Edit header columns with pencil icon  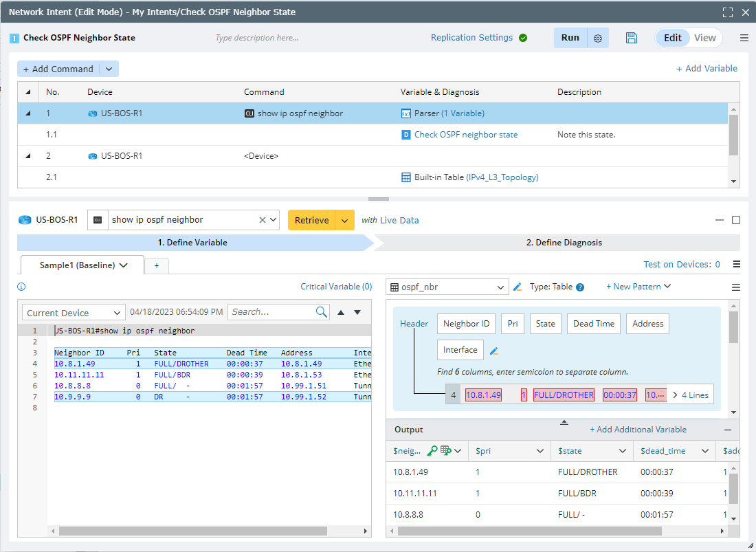tap(493, 351)
